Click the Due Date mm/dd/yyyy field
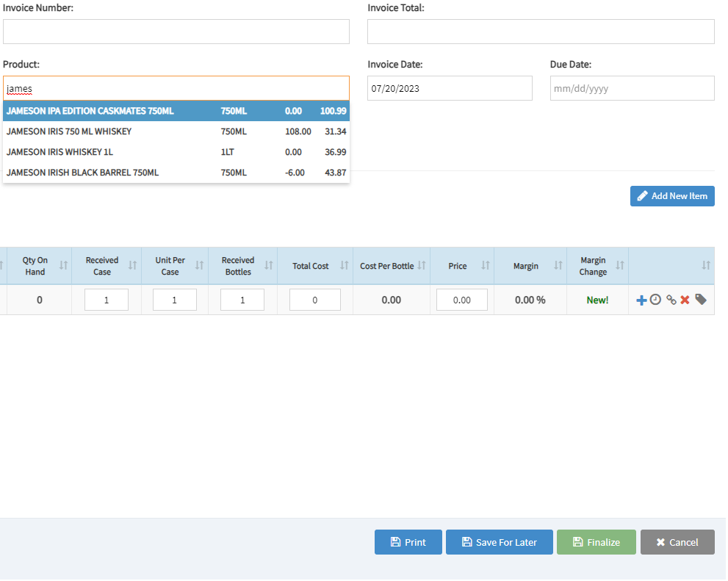This screenshot has width=728, height=581. point(632,88)
